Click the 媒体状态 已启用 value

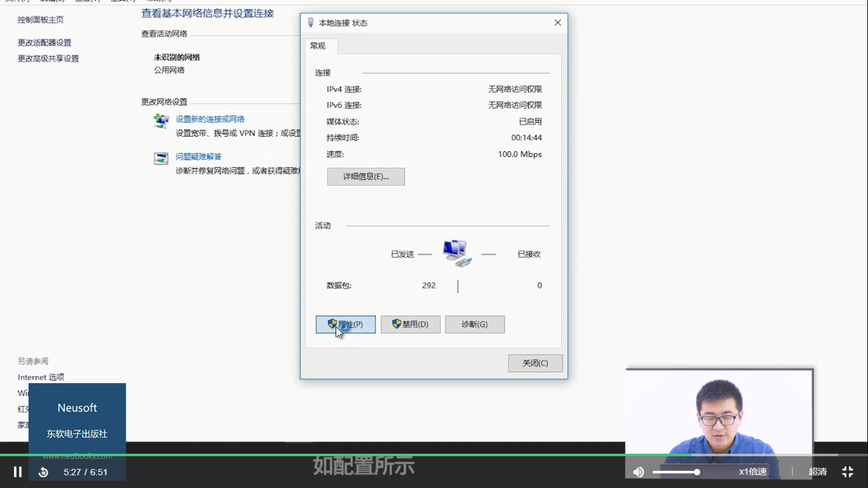pos(531,121)
